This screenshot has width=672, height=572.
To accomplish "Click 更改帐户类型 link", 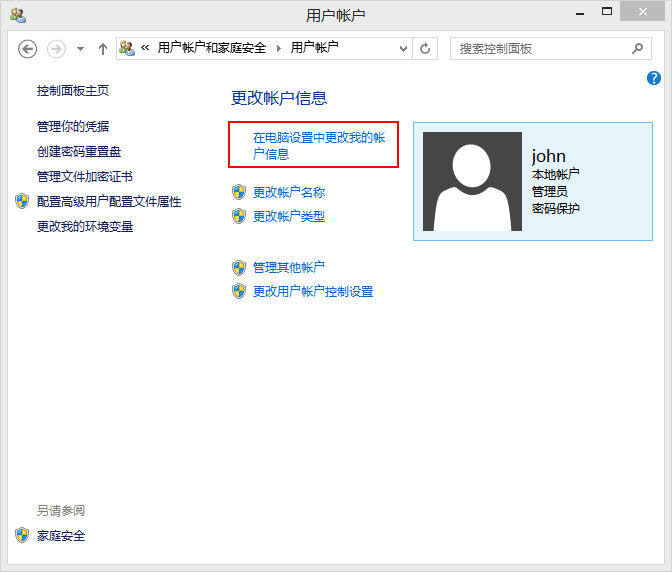I will coord(289,216).
